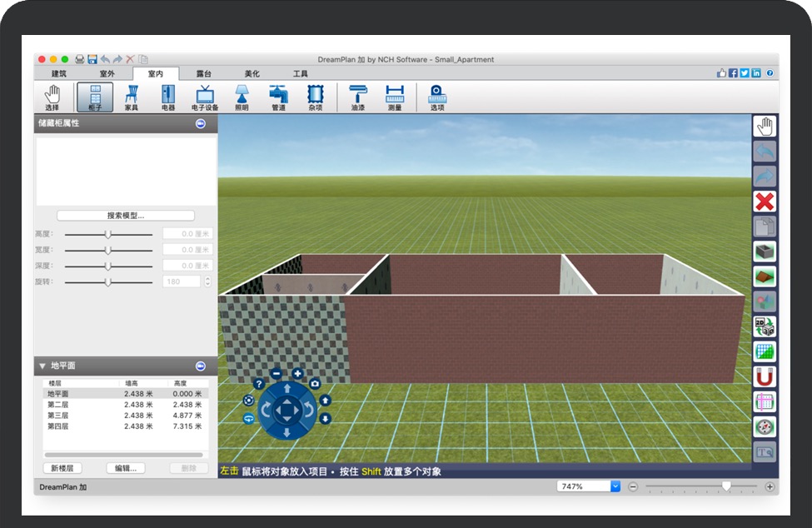Click the red magnet snapping icon

764,376
